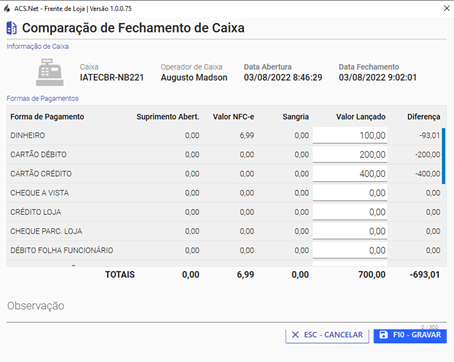Click the Forma de Pagamento column header

pyautogui.click(x=47, y=117)
